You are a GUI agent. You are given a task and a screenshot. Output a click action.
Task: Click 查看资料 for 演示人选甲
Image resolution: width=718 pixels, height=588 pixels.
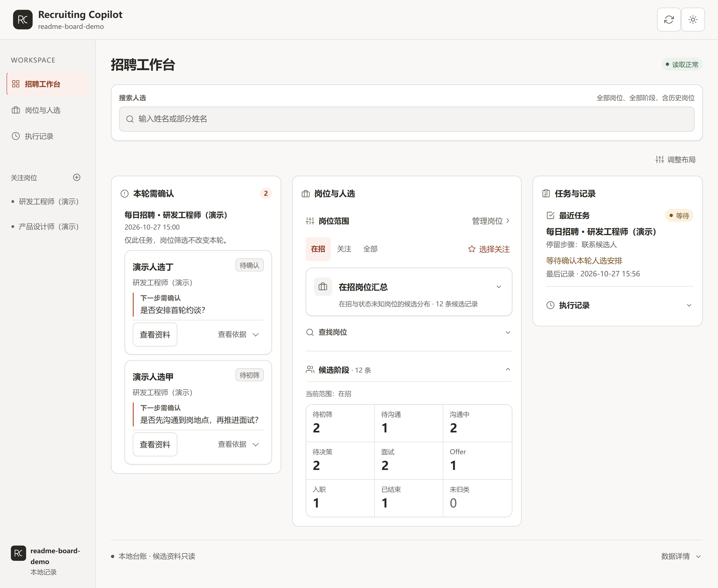(x=155, y=444)
